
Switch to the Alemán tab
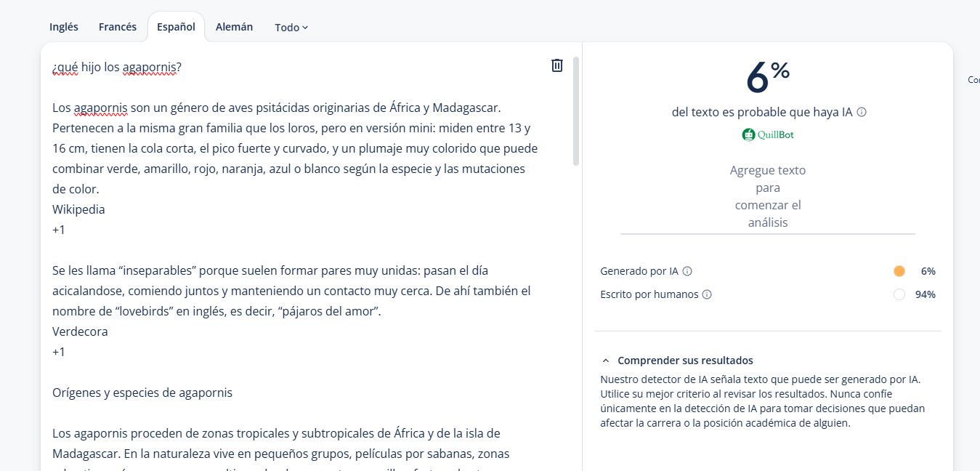[235, 27]
